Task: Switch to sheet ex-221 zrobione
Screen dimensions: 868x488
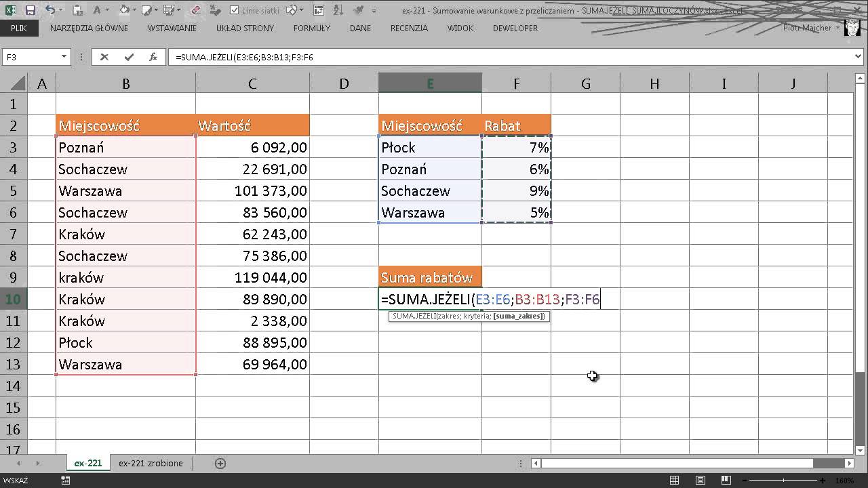Action: tap(151, 464)
